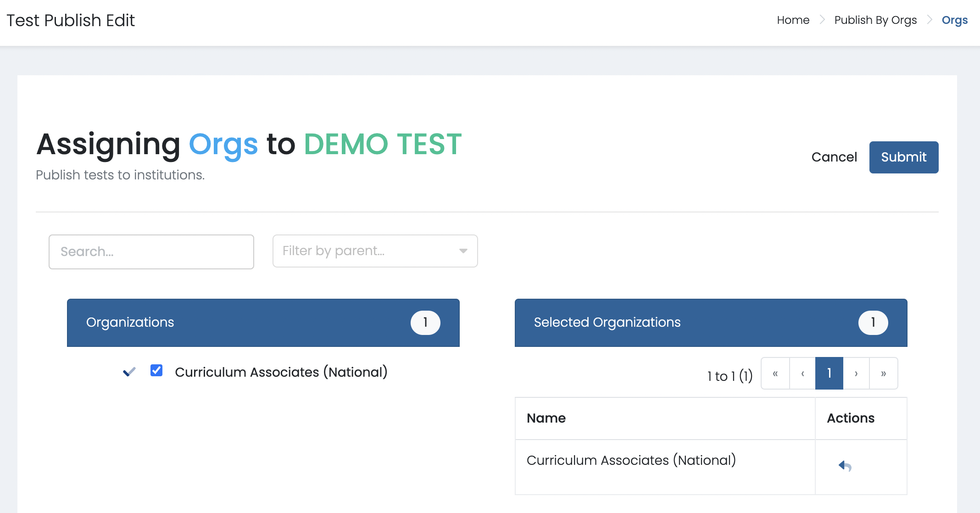Click the Name column header
This screenshot has width=980, height=513.
click(x=546, y=418)
